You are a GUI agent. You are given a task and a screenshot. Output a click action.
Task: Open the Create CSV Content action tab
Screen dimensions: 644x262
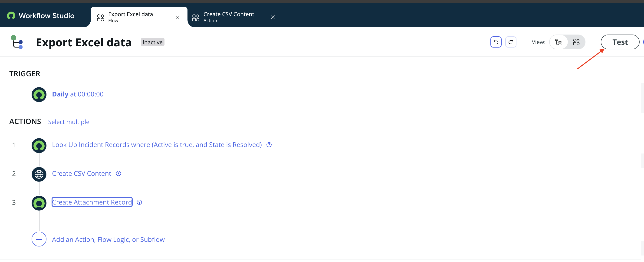pyautogui.click(x=229, y=17)
